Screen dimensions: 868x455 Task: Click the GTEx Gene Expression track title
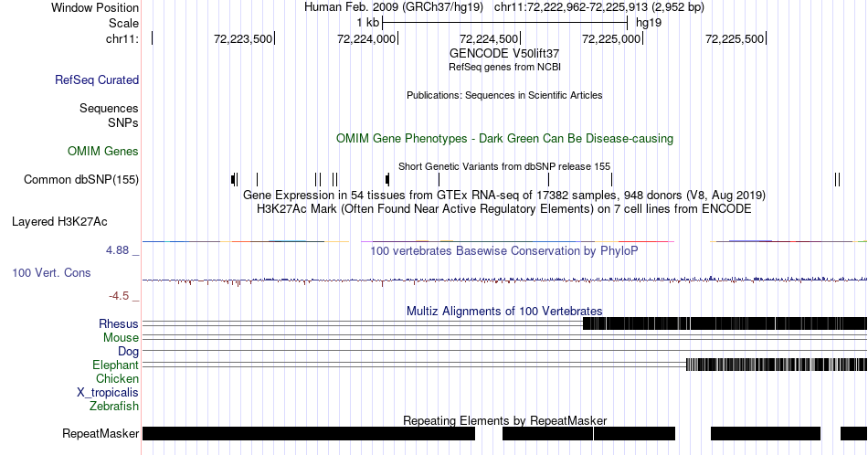(504, 195)
